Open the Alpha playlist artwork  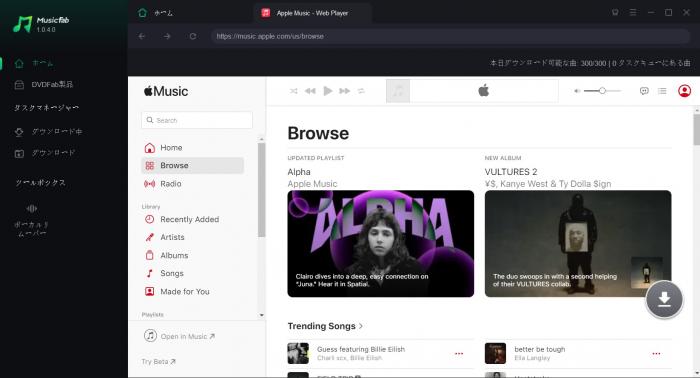(x=381, y=244)
